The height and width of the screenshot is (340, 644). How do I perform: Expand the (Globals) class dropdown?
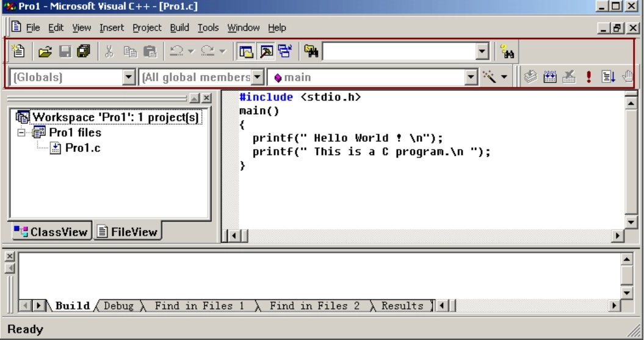(x=128, y=78)
